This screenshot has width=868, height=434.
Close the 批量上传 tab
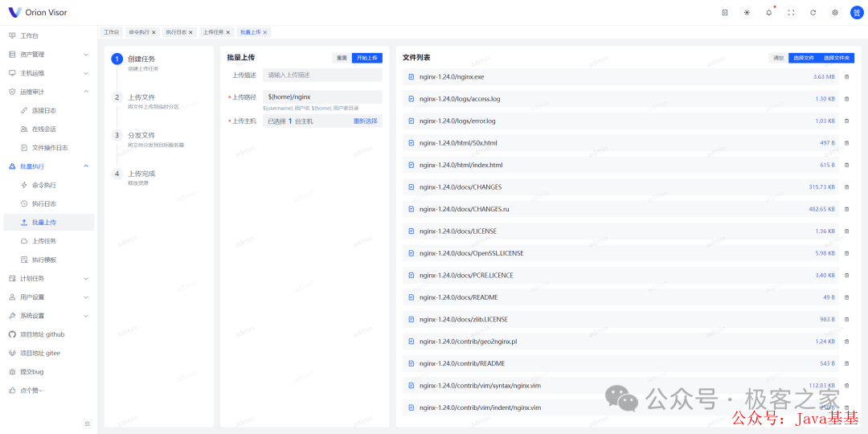(265, 32)
